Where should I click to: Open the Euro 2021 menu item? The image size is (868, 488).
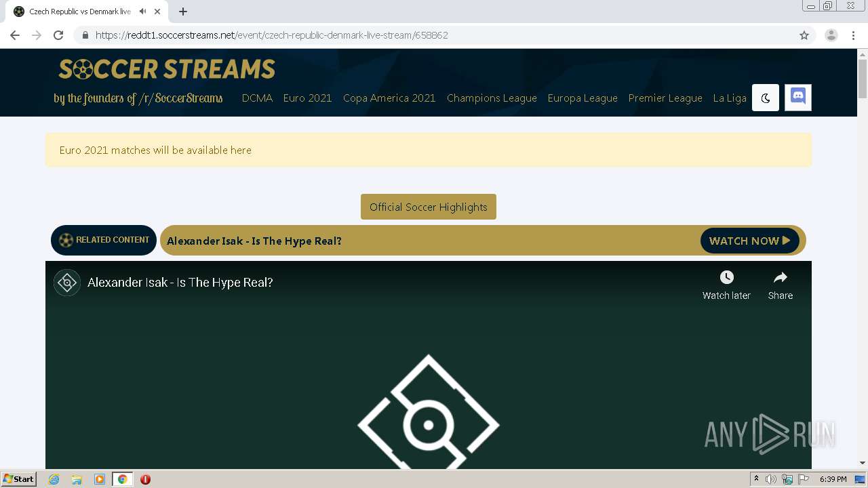(307, 98)
